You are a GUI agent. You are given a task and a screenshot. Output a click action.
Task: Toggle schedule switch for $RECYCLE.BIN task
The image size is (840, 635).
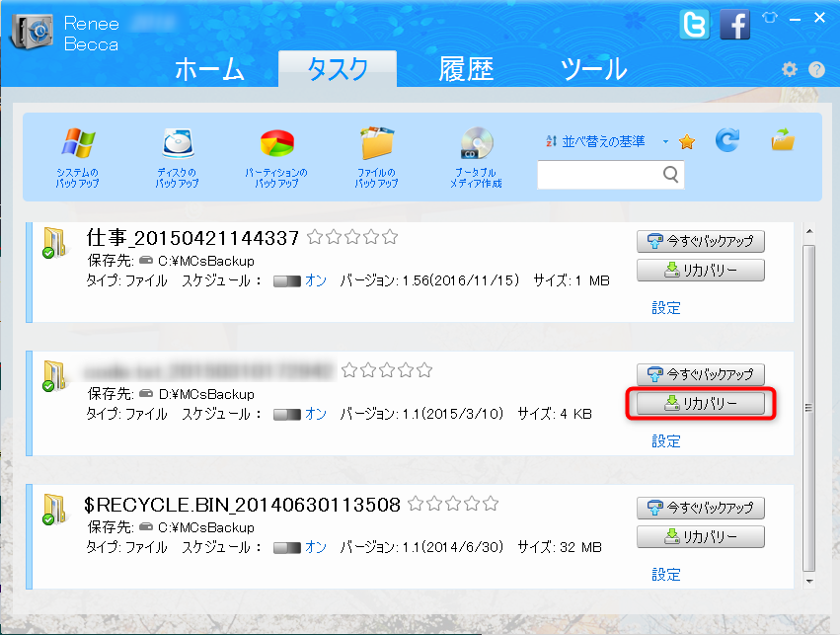coord(286,547)
